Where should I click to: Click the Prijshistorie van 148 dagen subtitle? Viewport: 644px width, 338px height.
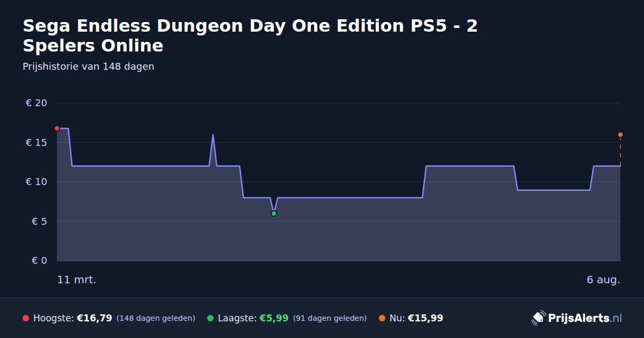pos(89,67)
